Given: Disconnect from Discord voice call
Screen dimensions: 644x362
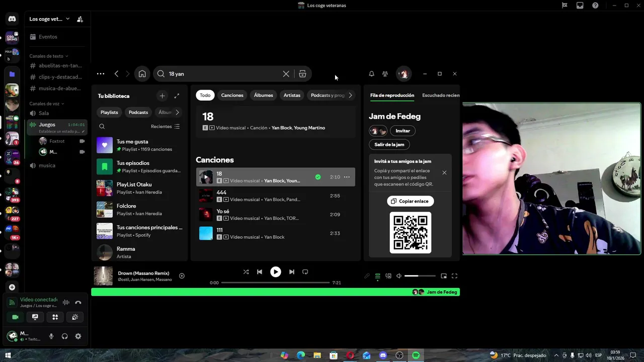Looking at the screenshot, I should pos(78,303).
